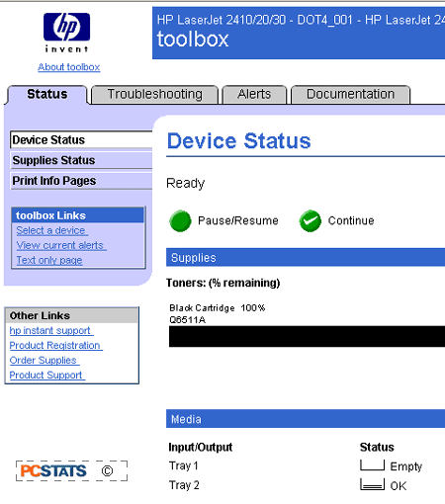445x504 pixels.
Task: Click the Ready status text
Action: (x=185, y=183)
